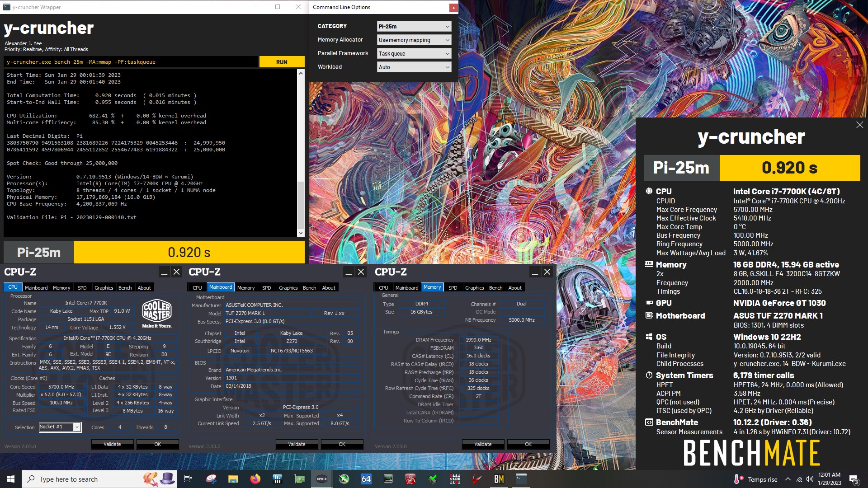Click the DRAM Frequency 1999.0 MHz value
868x488 pixels.
tap(478, 340)
